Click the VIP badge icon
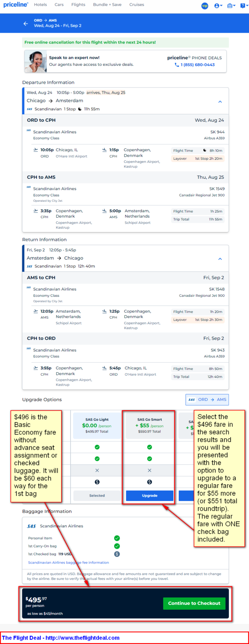The image size is (249, 644). [x=204, y=6]
